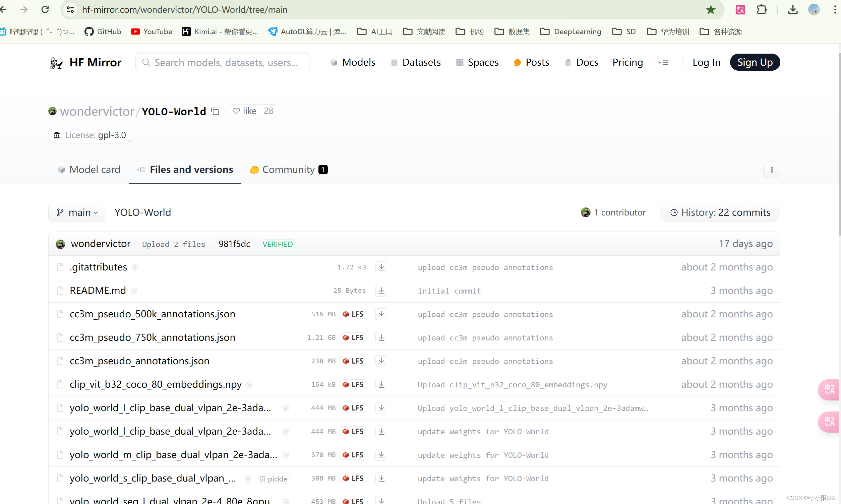This screenshot has width=841, height=504.
Task: Open the browser extensions puzzle icon
Action: pyautogui.click(x=762, y=9)
